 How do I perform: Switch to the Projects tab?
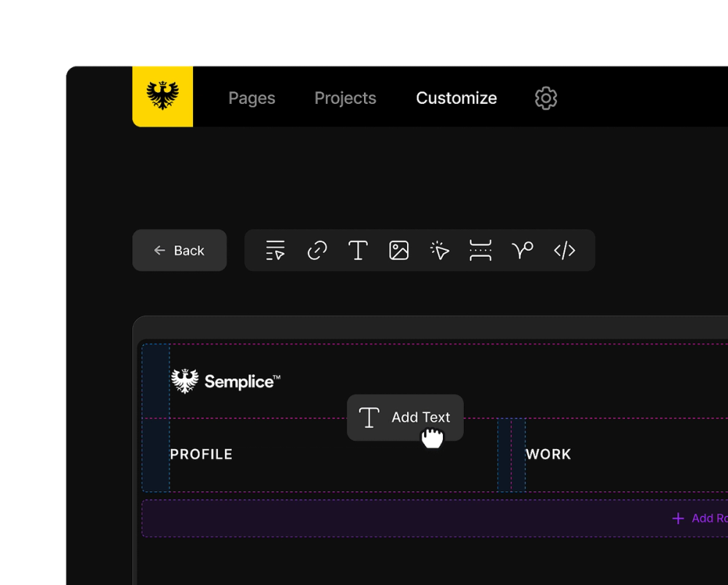tap(345, 98)
